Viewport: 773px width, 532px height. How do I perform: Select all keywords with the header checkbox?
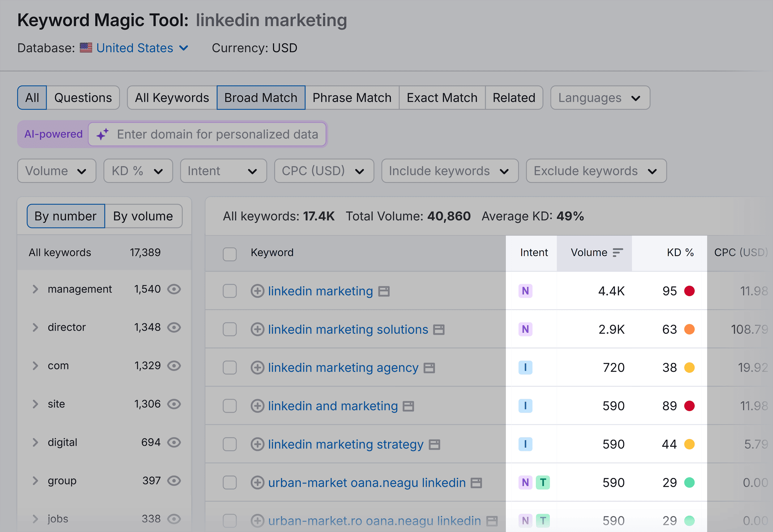pyautogui.click(x=230, y=254)
